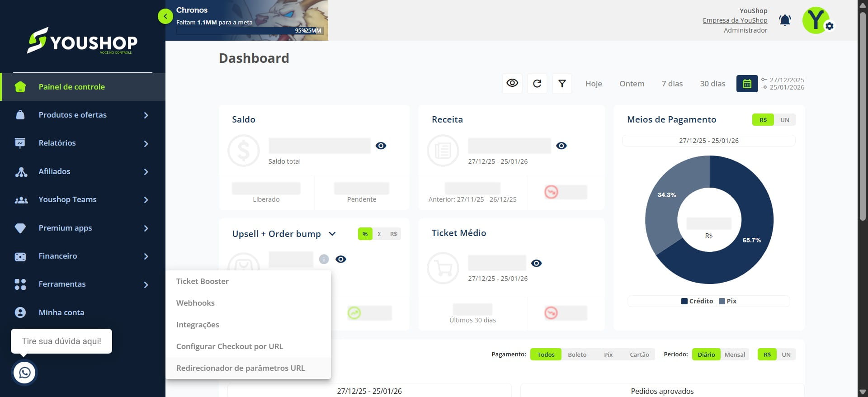Viewport: 868px width, 397px height.
Task: Open the dashboard filter funnel icon
Action: [x=562, y=84]
